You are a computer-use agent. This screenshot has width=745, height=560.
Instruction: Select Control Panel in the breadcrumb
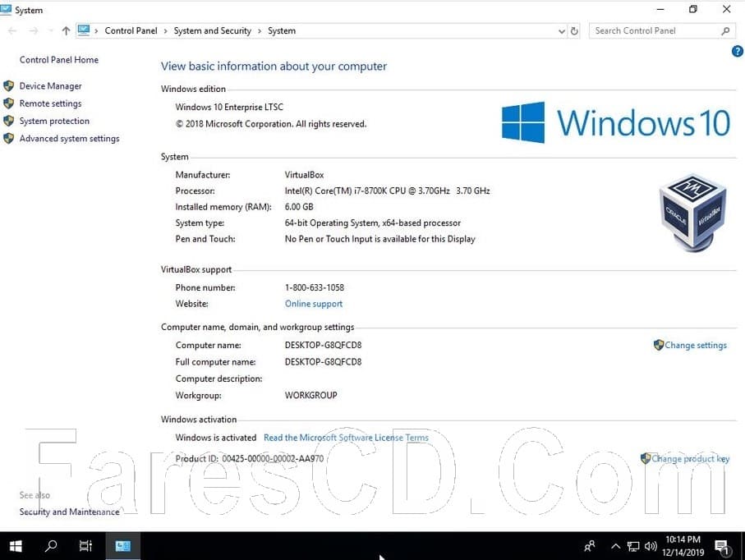tap(131, 31)
